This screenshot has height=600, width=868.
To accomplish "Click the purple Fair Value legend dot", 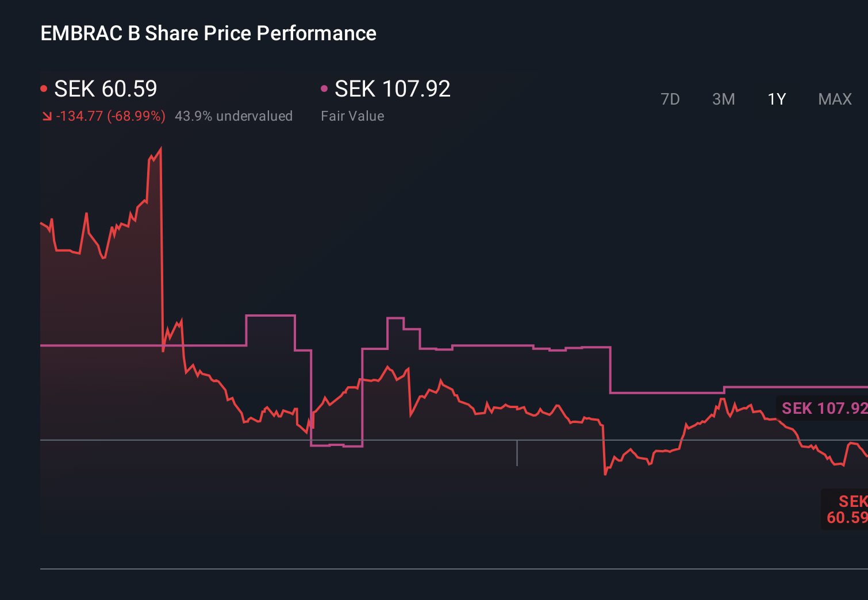I will pos(325,87).
